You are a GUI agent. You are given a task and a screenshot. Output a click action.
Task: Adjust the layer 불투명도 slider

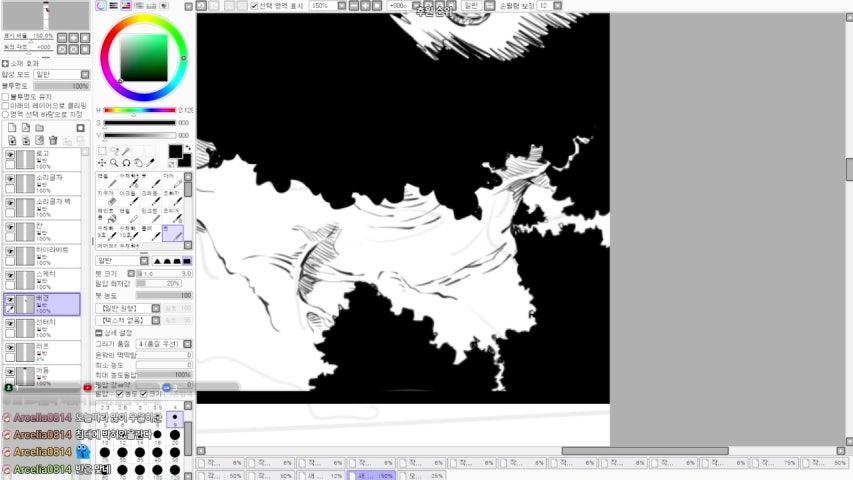(61, 86)
